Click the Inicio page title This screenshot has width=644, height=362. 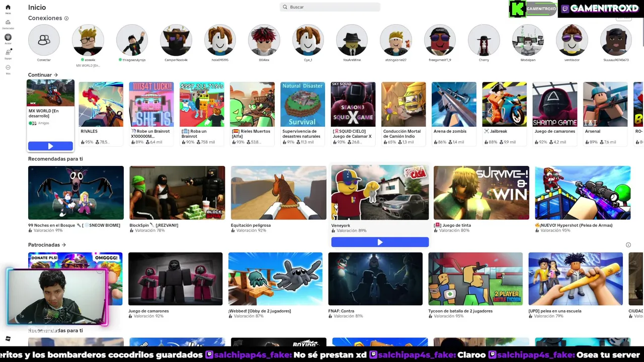(37, 8)
